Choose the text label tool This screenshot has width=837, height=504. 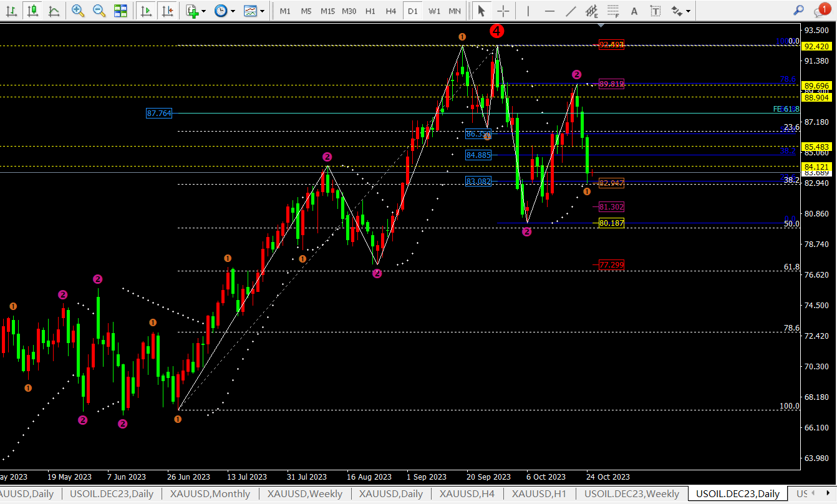656,11
